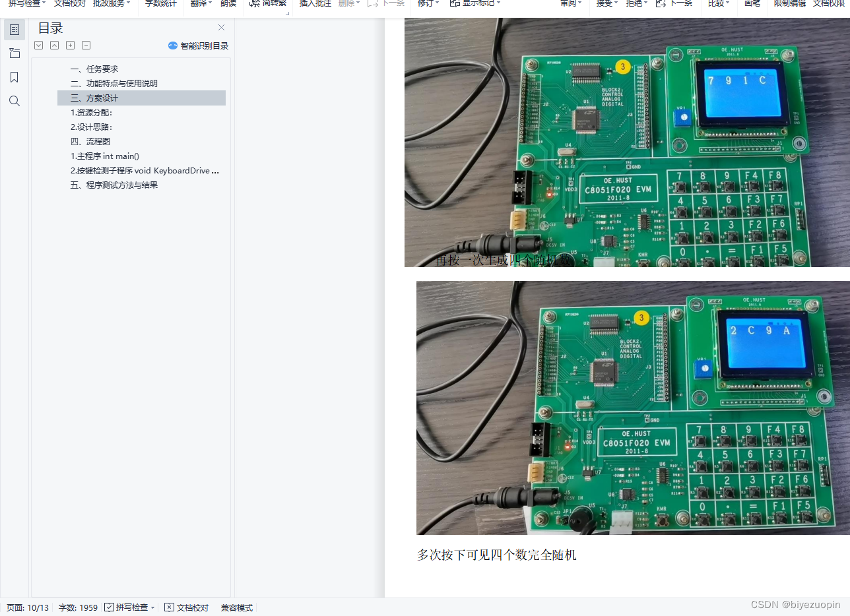The width and height of the screenshot is (850, 616).
Task: Click 兼容模式 in the status bar
Action: point(237,607)
